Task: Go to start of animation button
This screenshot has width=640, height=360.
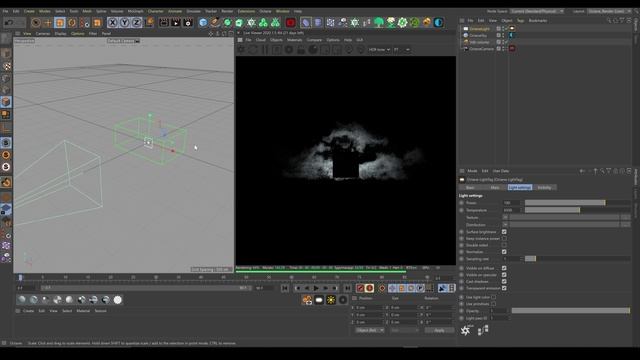Action: click(x=285, y=288)
